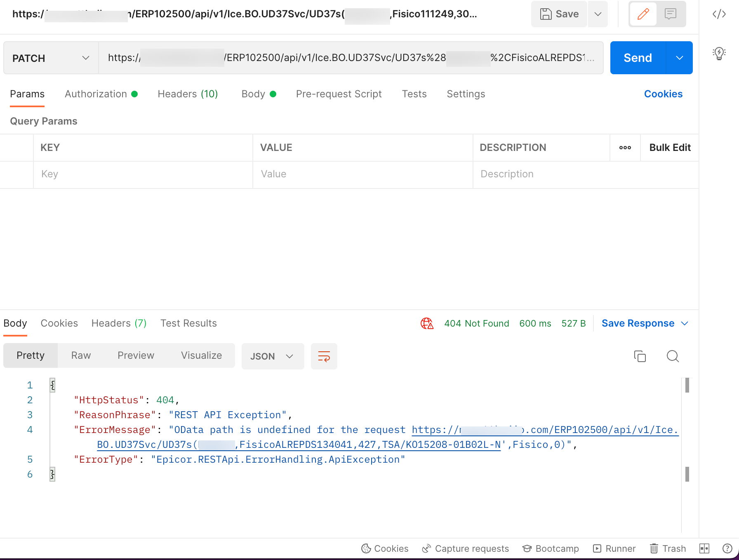Open Bootcamp from the bottom bar
Viewport: 739px width, 560px height.
coord(551,548)
